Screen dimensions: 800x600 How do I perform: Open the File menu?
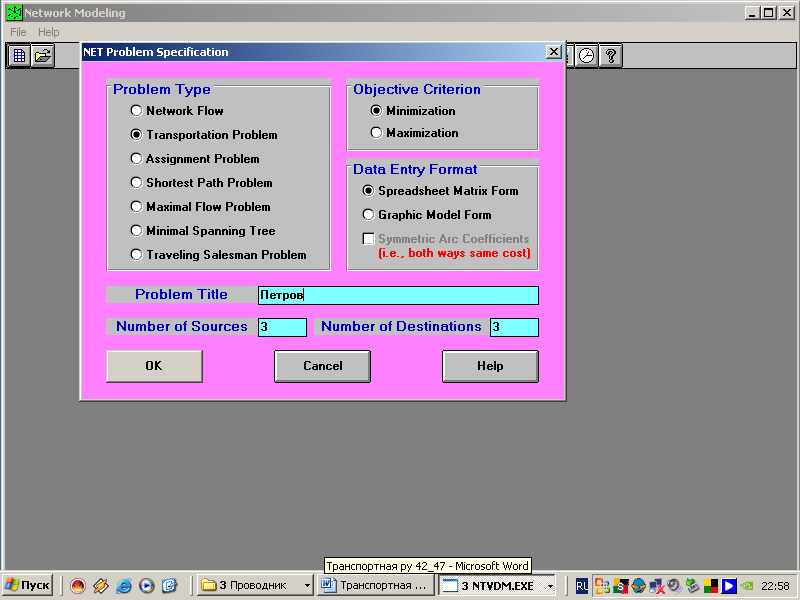click(18, 32)
